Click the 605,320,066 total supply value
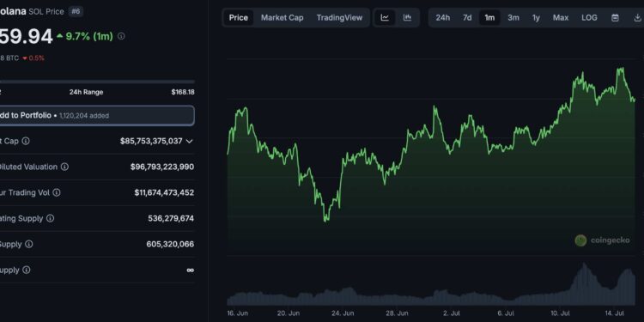Screen dimensions: 644x322 coord(170,244)
